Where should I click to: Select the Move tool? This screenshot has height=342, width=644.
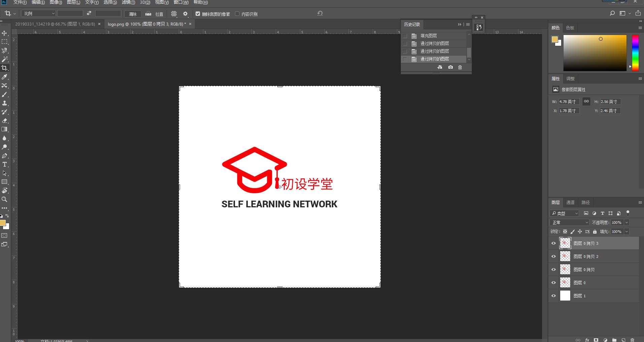(5, 32)
